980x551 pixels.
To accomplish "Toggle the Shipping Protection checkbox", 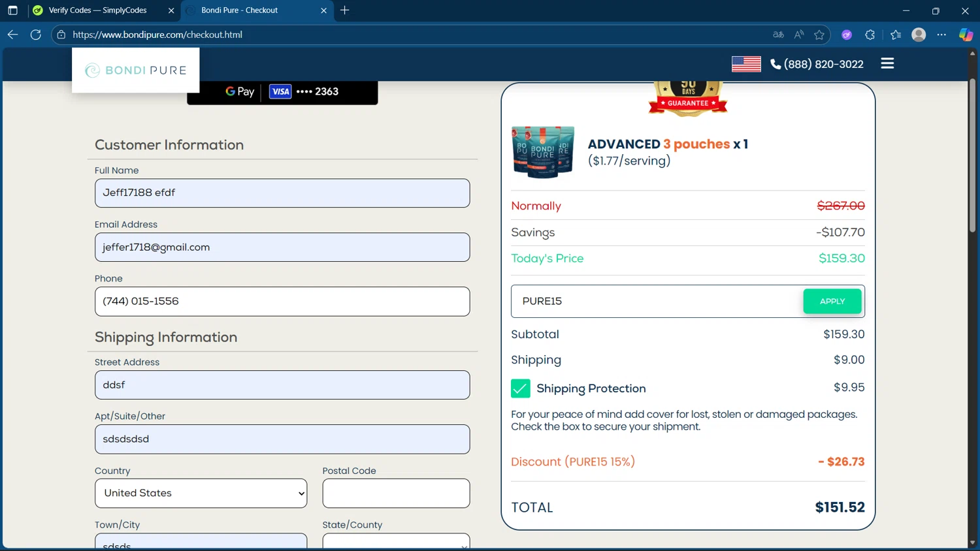I will tap(520, 388).
